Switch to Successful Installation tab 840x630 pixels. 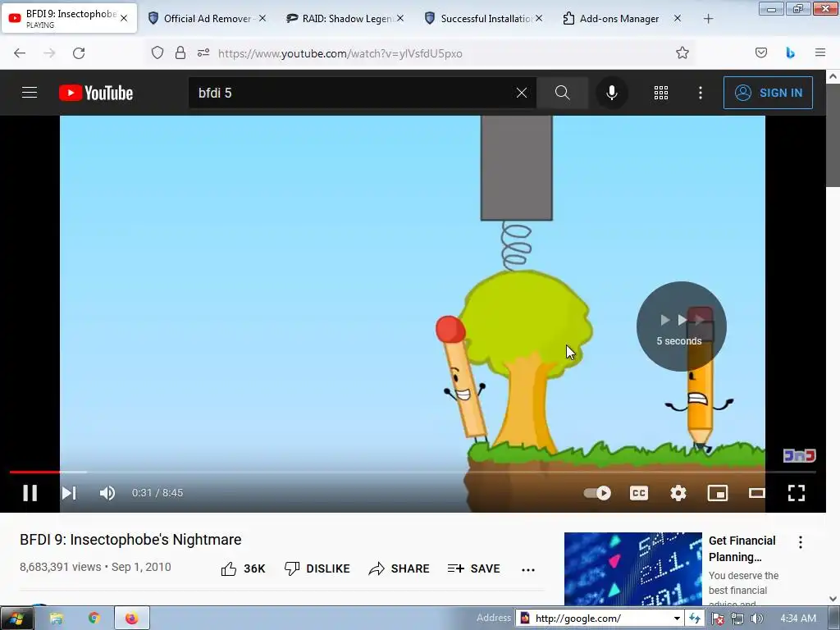point(484,18)
